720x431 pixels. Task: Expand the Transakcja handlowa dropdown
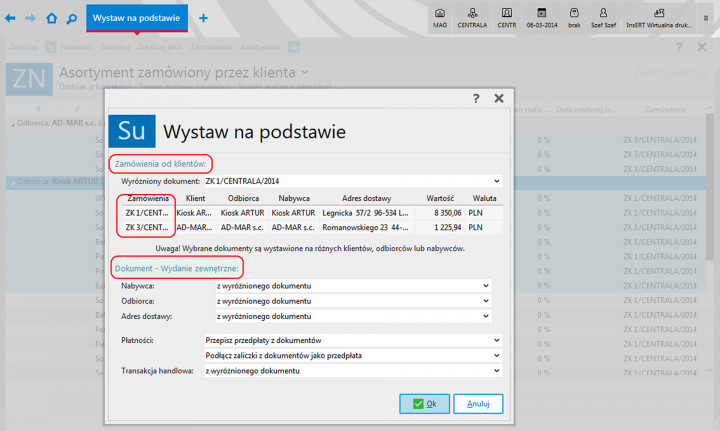tap(353, 370)
